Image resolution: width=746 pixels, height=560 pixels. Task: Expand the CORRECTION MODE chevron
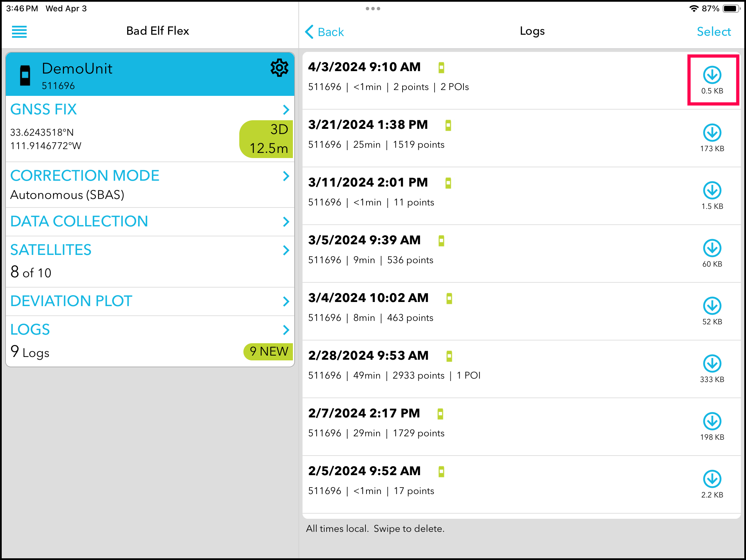pyautogui.click(x=286, y=176)
